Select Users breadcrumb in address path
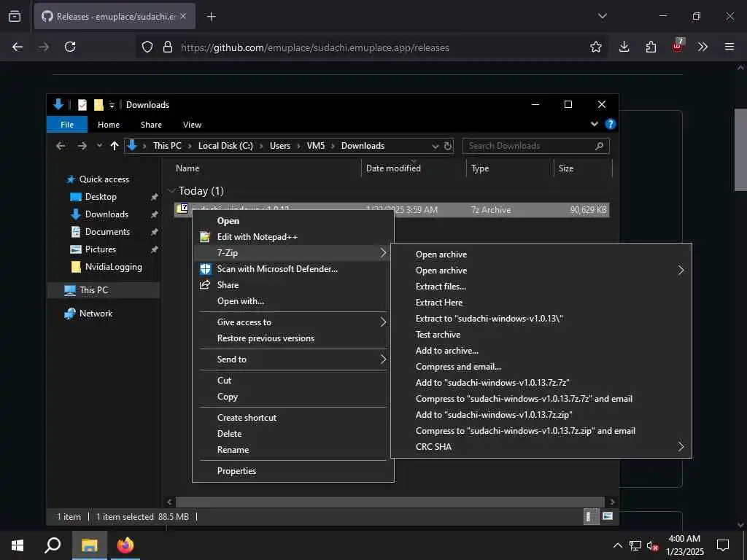The height and width of the screenshot is (560, 747). pos(280,146)
